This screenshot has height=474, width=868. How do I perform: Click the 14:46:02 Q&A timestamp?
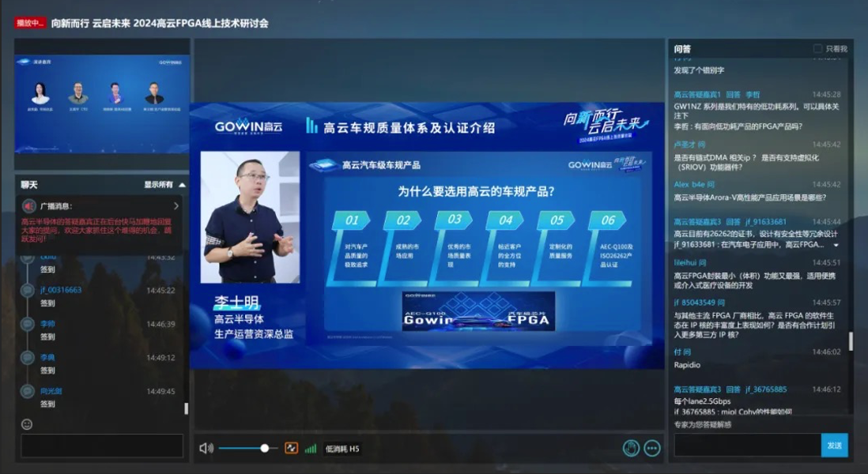tap(826, 352)
